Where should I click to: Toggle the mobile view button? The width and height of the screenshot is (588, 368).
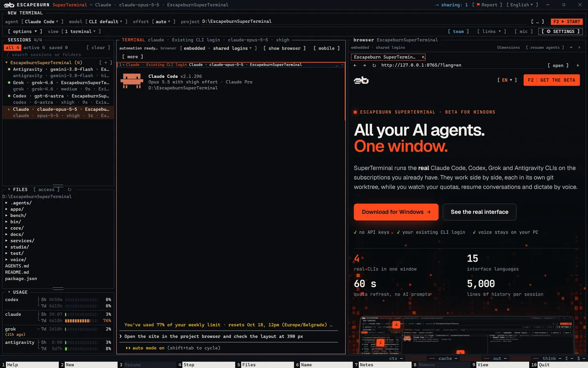point(326,48)
